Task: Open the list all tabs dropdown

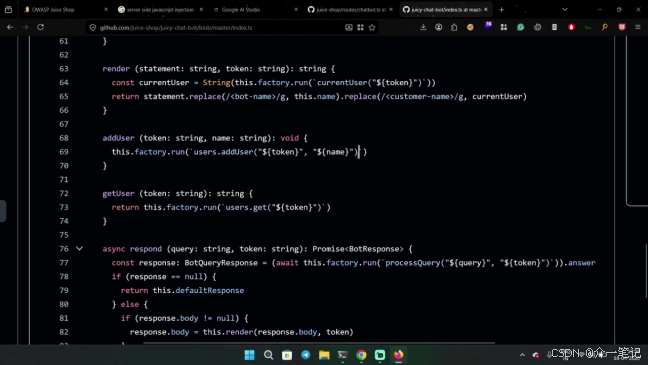Action: click(x=565, y=10)
